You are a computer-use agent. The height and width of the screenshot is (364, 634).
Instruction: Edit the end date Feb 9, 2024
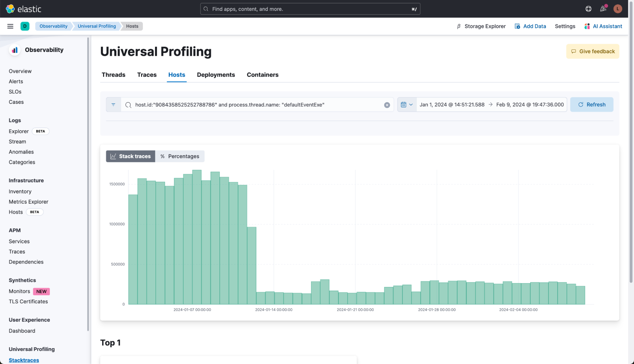click(x=530, y=105)
